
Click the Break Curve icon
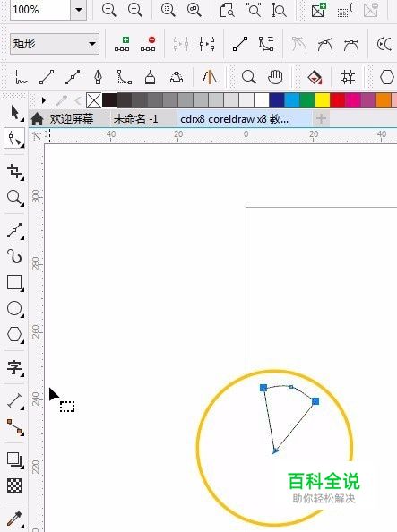coord(207,44)
